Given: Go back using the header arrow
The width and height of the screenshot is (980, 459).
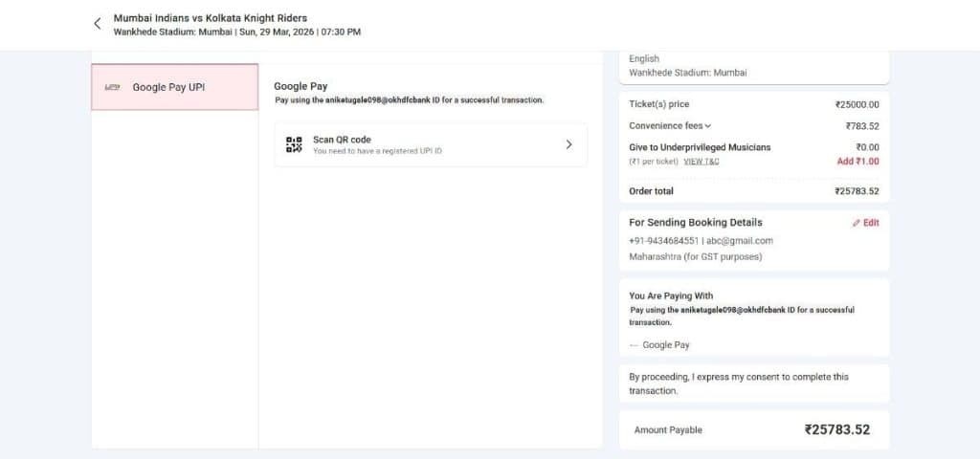Looking at the screenshot, I should pyautogui.click(x=97, y=24).
